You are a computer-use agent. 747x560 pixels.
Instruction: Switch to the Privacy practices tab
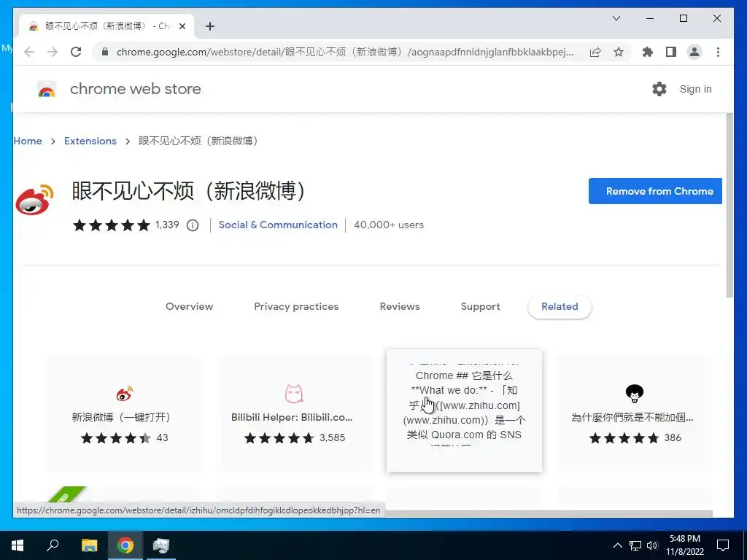click(296, 307)
